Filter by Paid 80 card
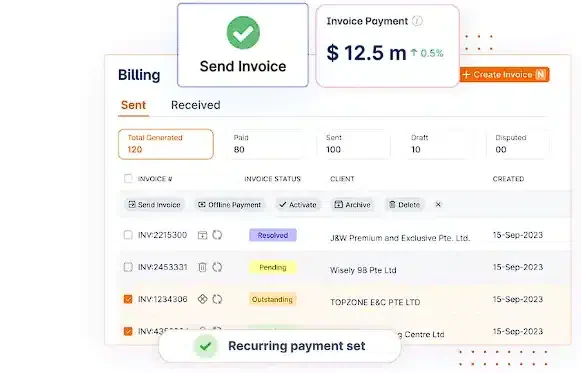The image size is (581, 373). pyautogui.click(x=266, y=144)
